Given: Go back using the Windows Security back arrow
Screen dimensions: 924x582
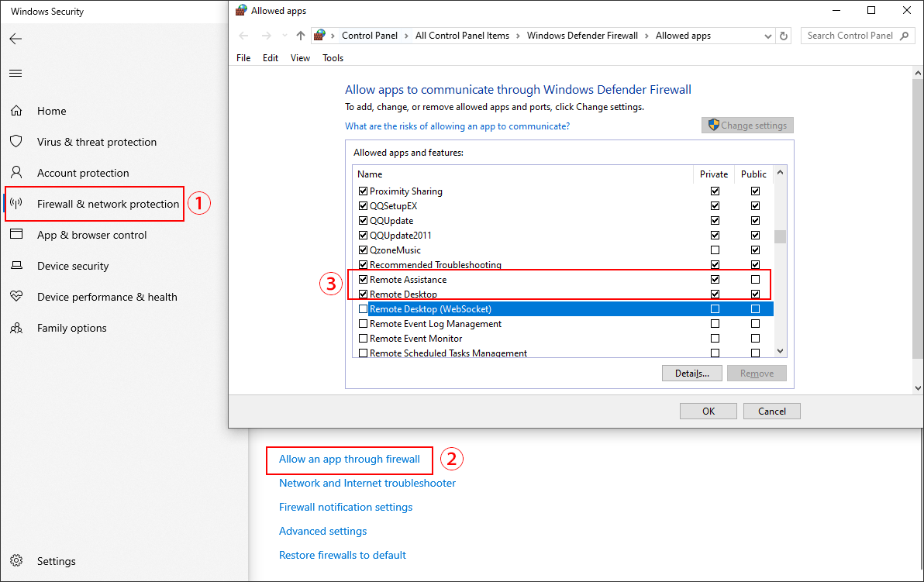Looking at the screenshot, I should [16, 39].
